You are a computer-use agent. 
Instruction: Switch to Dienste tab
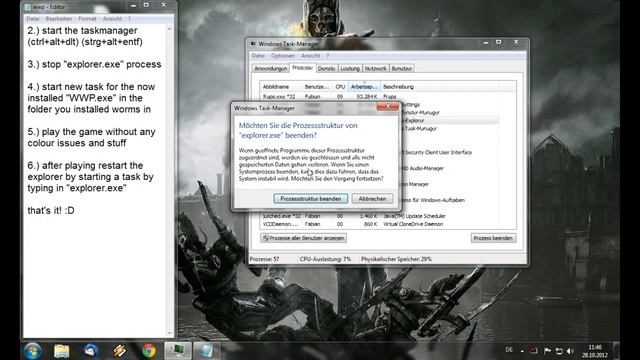click(327, 69)
